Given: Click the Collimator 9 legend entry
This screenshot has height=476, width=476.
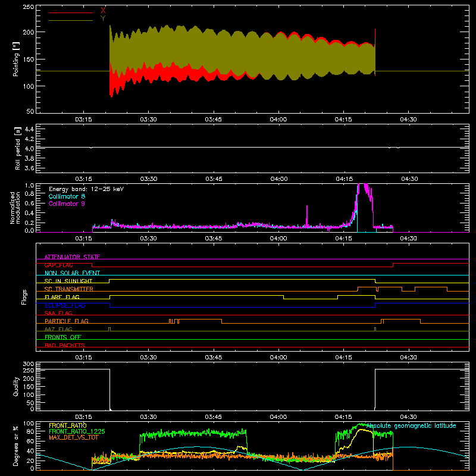Looking at the screenshot, I should click(x=67, y=203).
